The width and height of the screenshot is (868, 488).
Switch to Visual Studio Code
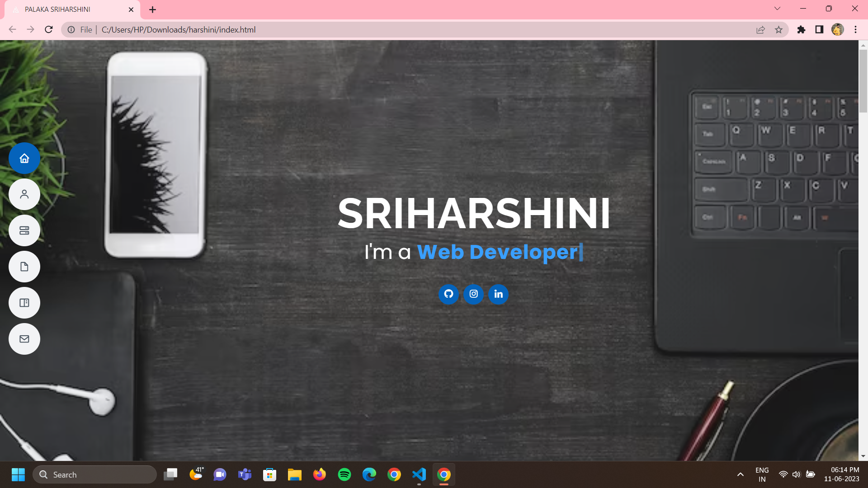tap(419, 474)
